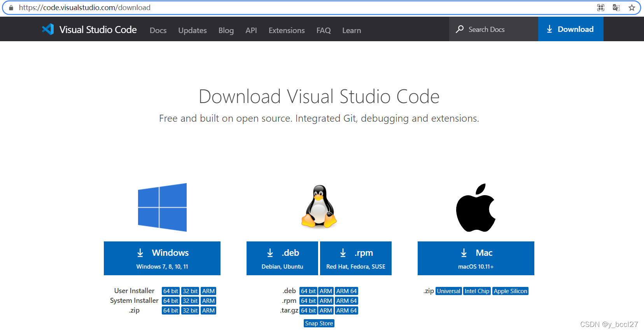Image resolution: width=644 pixels, height=332 pixels.
Task: Download the .rpm Red Hat package
Action: click(x=356, y=258)
